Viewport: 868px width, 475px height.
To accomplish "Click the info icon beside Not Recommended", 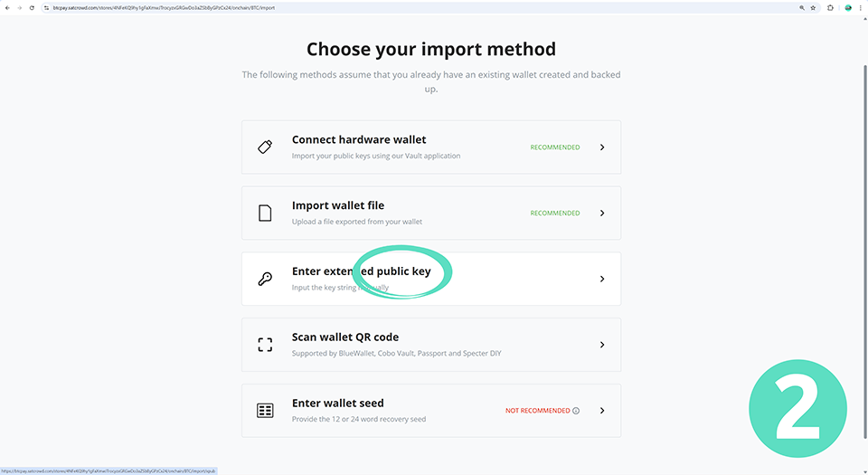I will tap(576, 411).
